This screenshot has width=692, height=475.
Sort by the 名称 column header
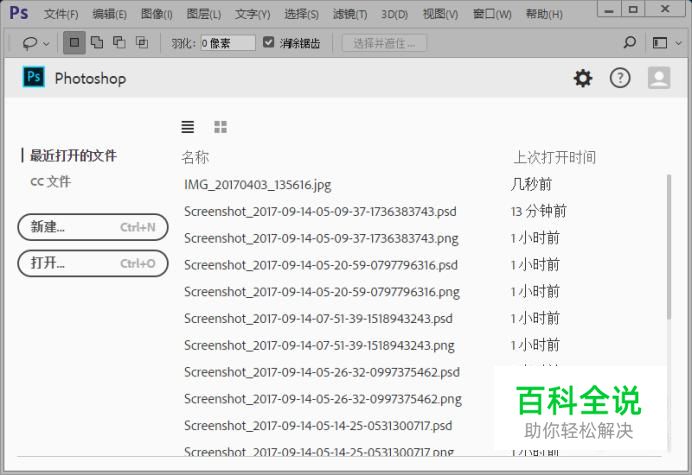[195, 157]
